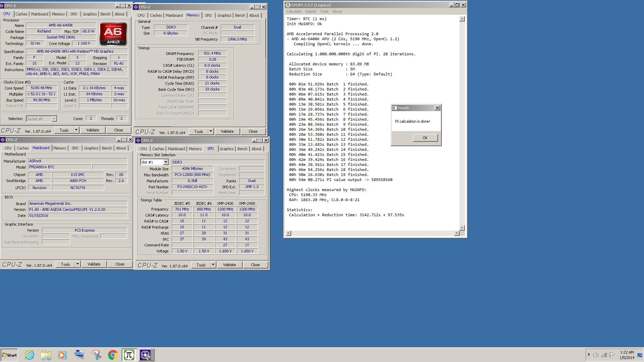Click the NB Frequency 1996.0 MHz value
Image resolution: width=644 pixels, height=362 pixels.
pyautogui.click(x=237, y=39)
